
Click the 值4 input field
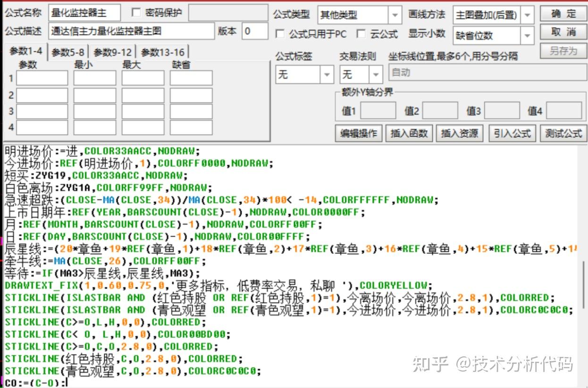point(564,111)
